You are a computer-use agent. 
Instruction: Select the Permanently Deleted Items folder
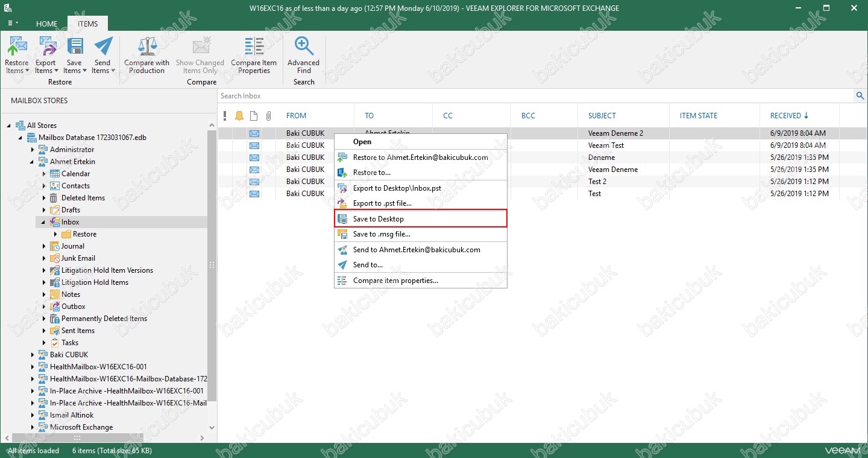(x=104, y=319)
